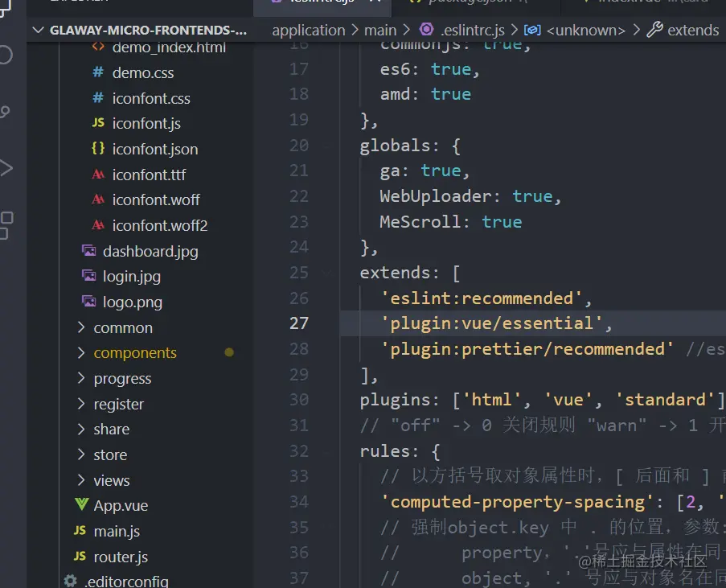Open App.vue file
This screenshot has height=588, width=726.
(x=121, y=505)
